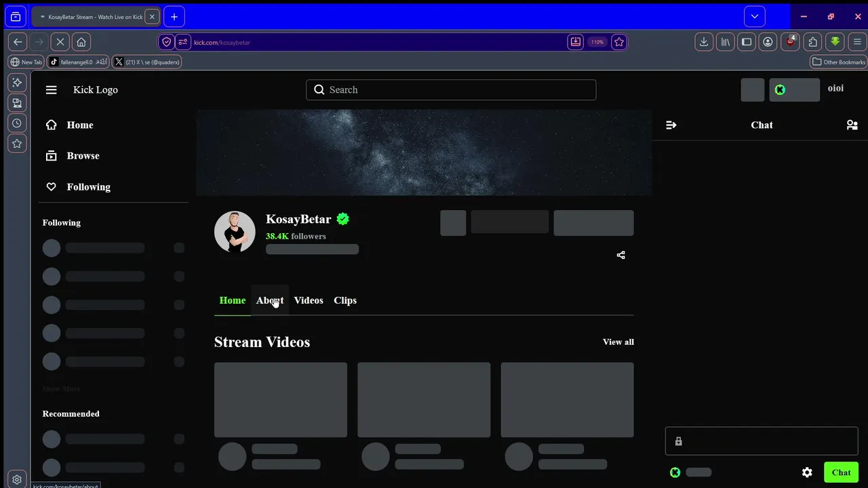
Task: Click the green verified badge beside KosayBetar
Action: tap(343, 219)
